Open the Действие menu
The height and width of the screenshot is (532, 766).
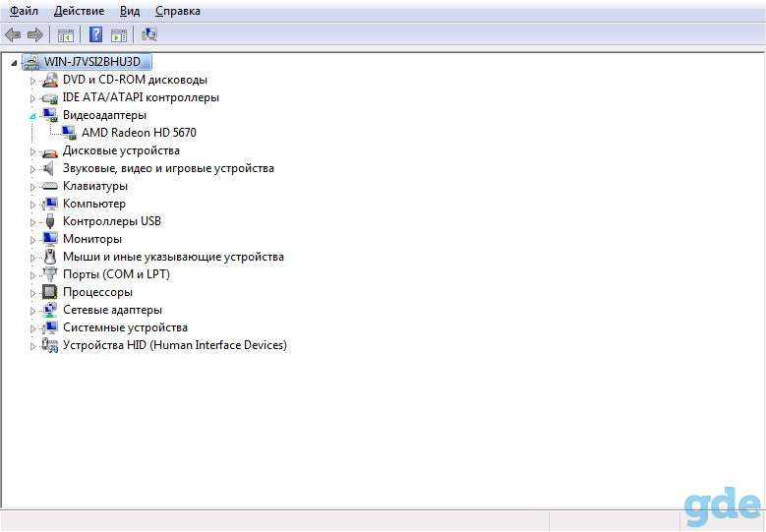79,11
